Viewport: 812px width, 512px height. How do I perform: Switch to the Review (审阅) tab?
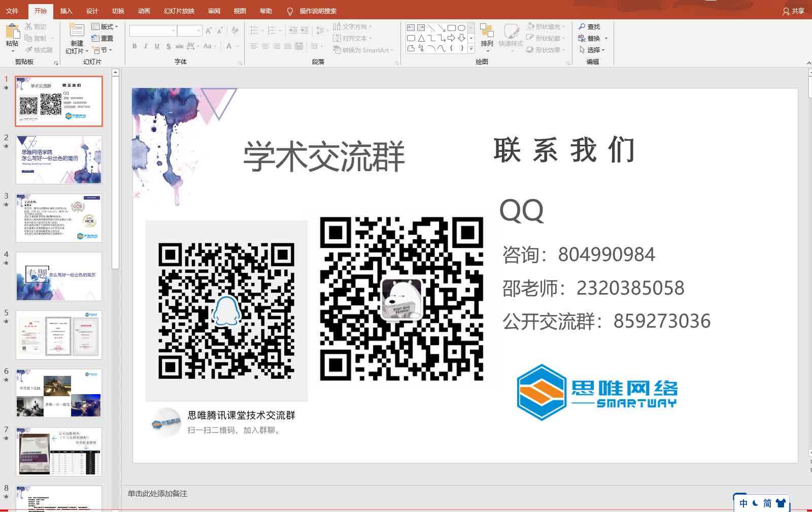[214, 11]
